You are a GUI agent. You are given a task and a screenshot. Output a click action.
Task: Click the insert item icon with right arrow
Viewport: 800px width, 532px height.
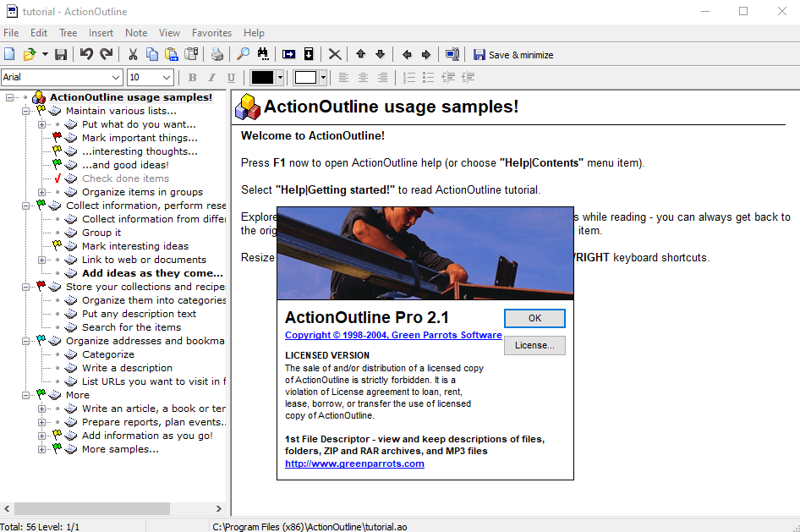288,54
